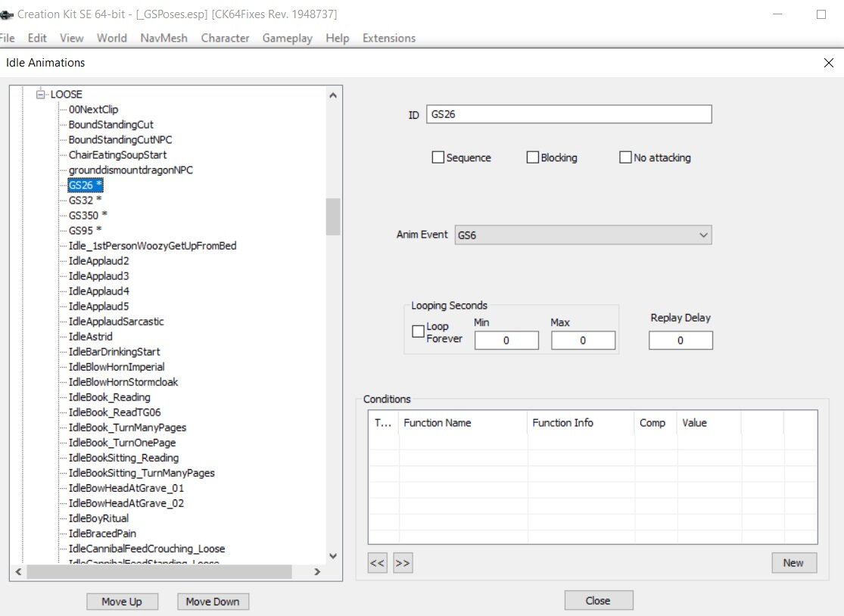Select Idle_1stPersonWoozyGetUpFromBed
Viewport: 844px width, 616px height.
pos(152,246)
